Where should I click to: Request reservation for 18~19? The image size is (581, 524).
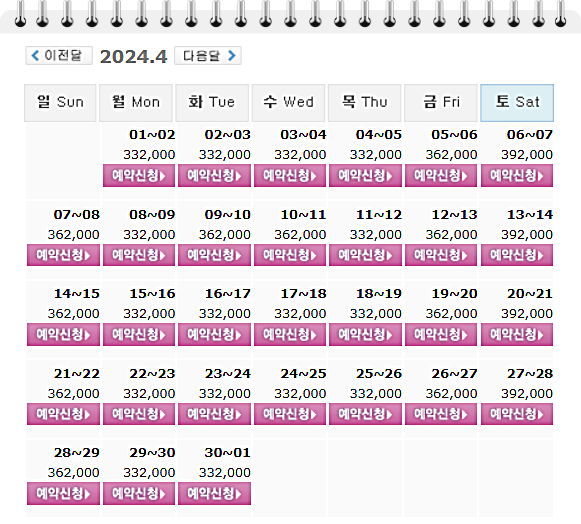tap(365, 335)
